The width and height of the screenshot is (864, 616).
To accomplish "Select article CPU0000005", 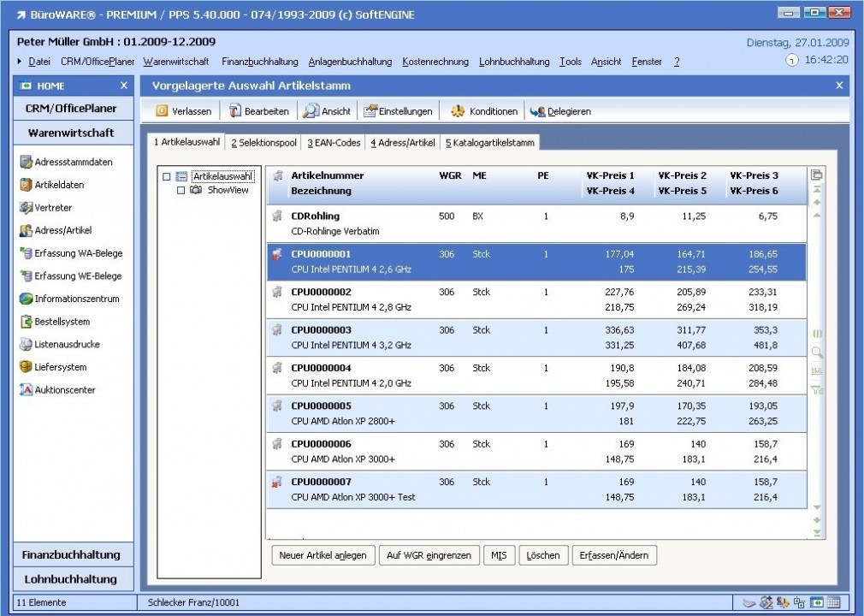I will point(536,414).
